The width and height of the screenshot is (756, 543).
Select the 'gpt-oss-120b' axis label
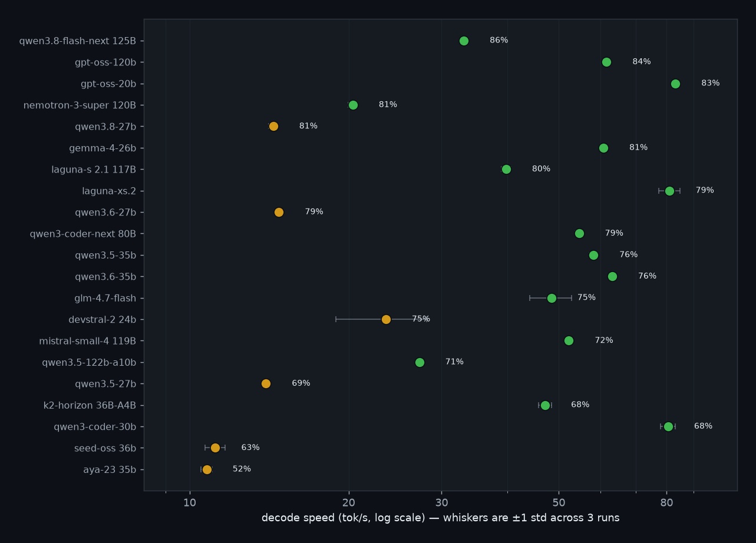point(105,62)
